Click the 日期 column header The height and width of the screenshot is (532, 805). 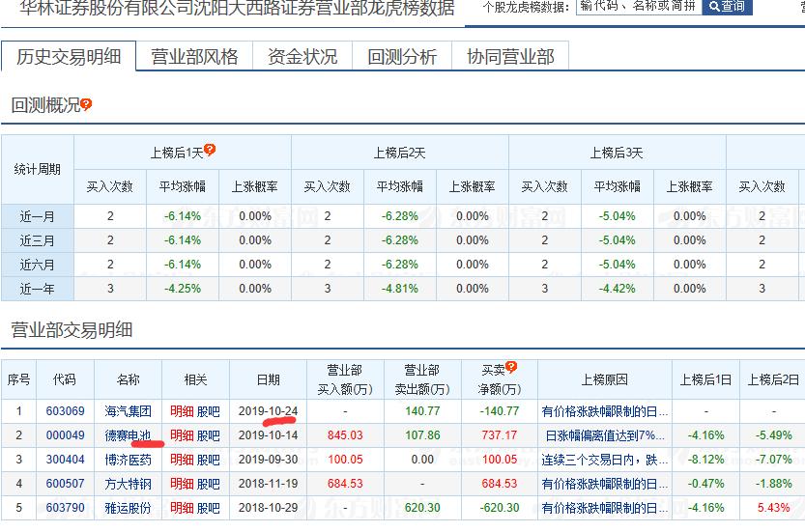(x=268, y=379)
